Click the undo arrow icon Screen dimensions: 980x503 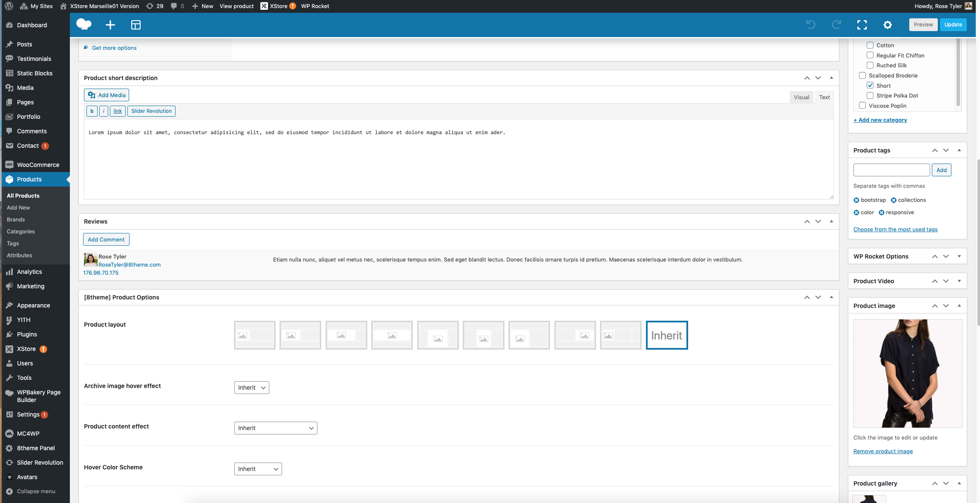coord(811,25)
